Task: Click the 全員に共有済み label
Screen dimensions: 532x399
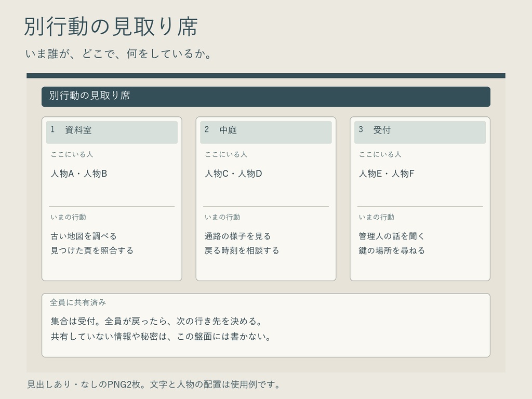Action: 78,302
